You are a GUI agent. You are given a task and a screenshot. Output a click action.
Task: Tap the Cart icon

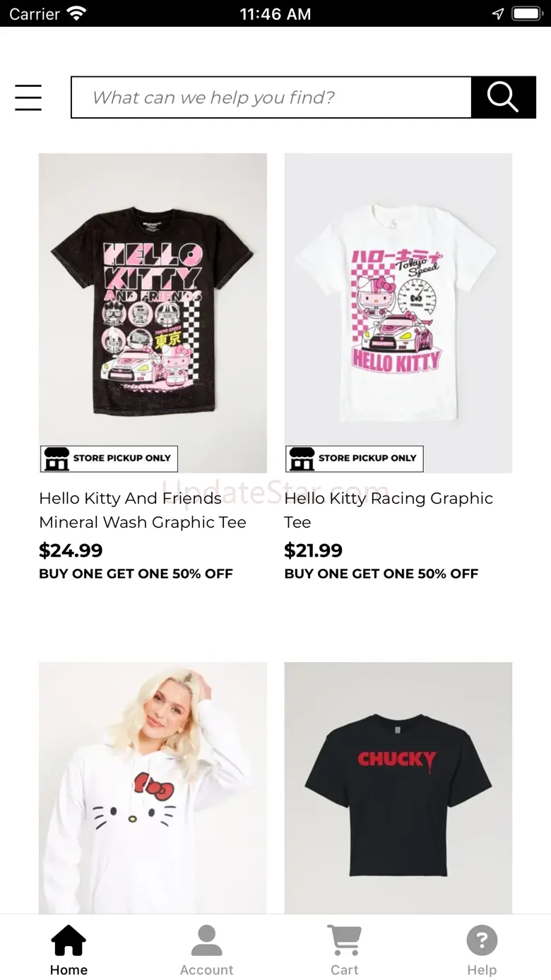tap(344, 940)
